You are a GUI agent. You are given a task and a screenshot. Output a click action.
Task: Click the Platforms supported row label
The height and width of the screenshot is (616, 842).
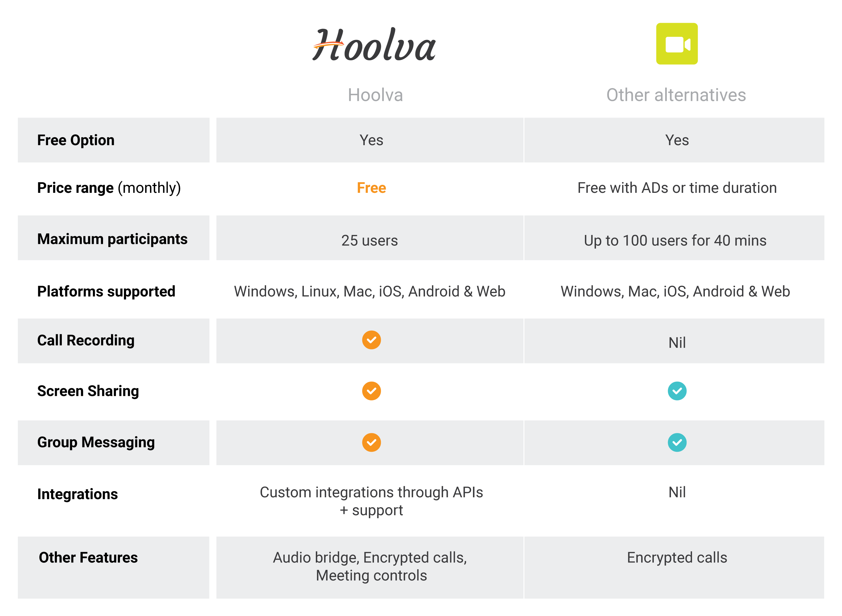106,292
